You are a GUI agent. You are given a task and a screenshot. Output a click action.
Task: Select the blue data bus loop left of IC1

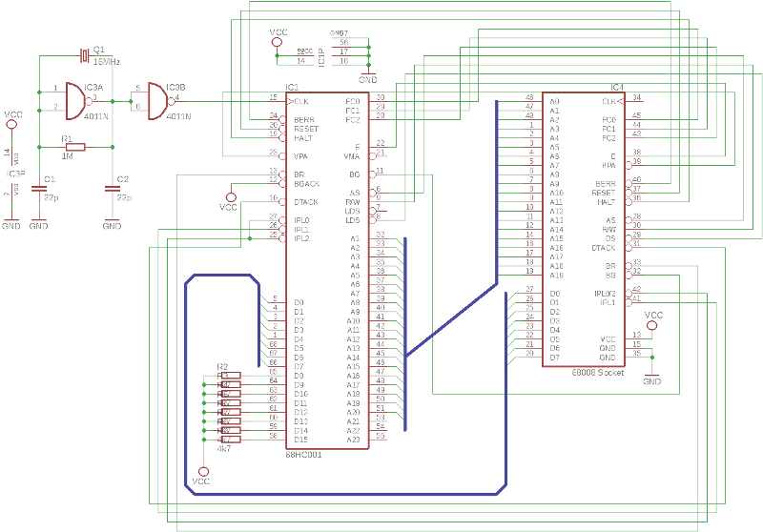click(185, 384)
